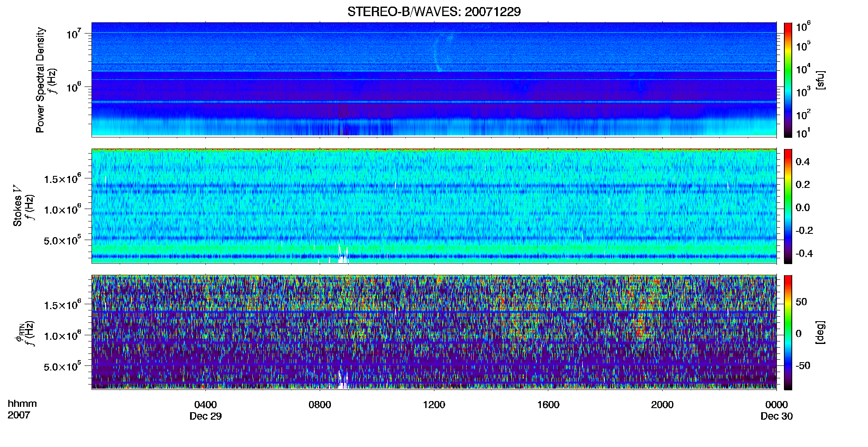
Task: Click the -0.2 value on Stokes colorbar
Action: pyautogui.click(x=804, y=231)
